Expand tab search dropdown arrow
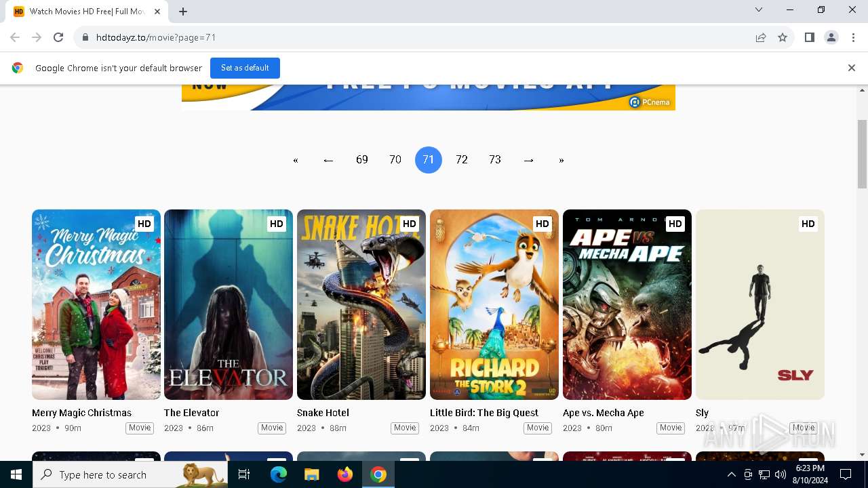Screen dimensions: 868x488 759,9
